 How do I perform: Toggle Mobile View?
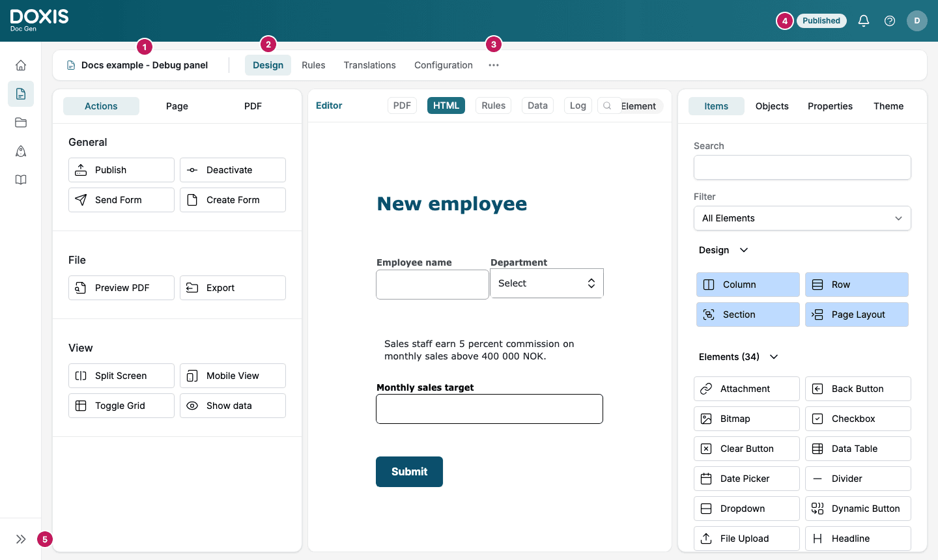click(233, 376)
